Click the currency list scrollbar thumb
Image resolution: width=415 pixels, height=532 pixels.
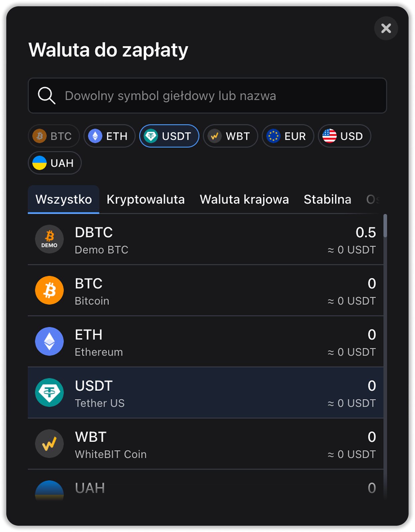coord(385,226)
